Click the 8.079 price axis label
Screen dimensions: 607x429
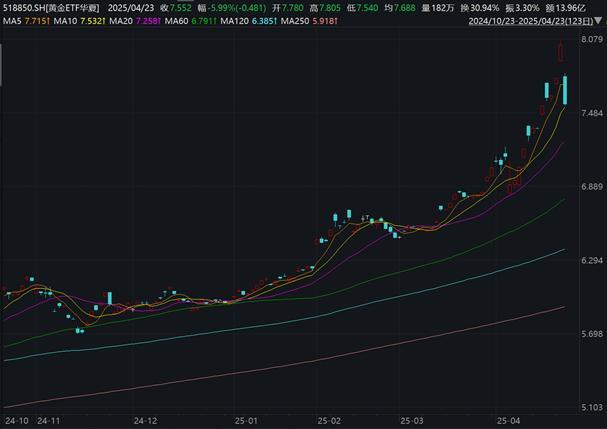tap(592, 39)
